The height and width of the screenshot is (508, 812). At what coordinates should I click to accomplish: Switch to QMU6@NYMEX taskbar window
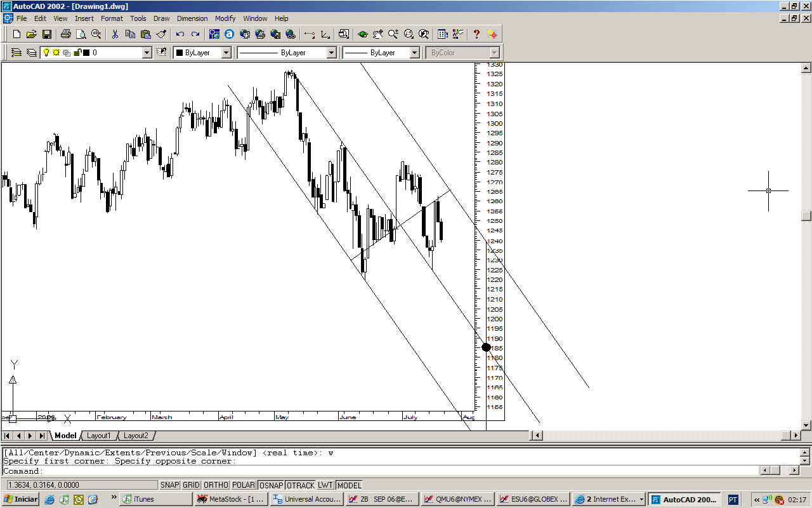click(x=458, y=499)
